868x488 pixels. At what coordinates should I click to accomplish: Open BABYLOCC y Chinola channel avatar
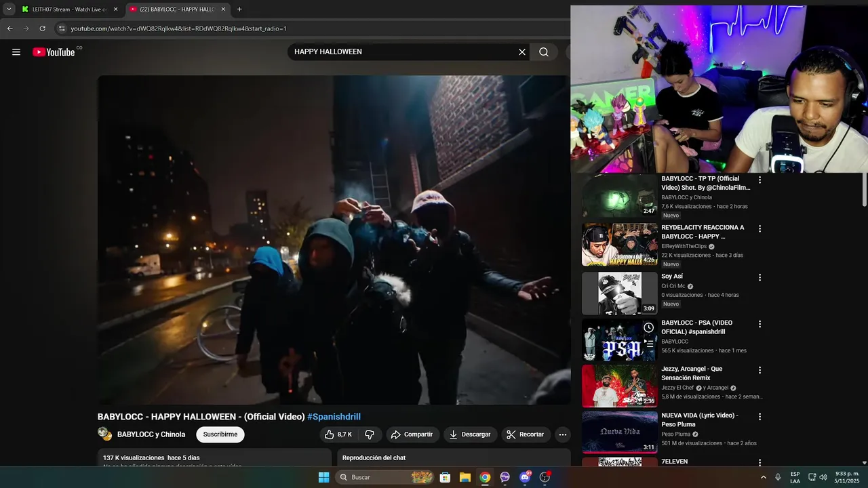104,434
